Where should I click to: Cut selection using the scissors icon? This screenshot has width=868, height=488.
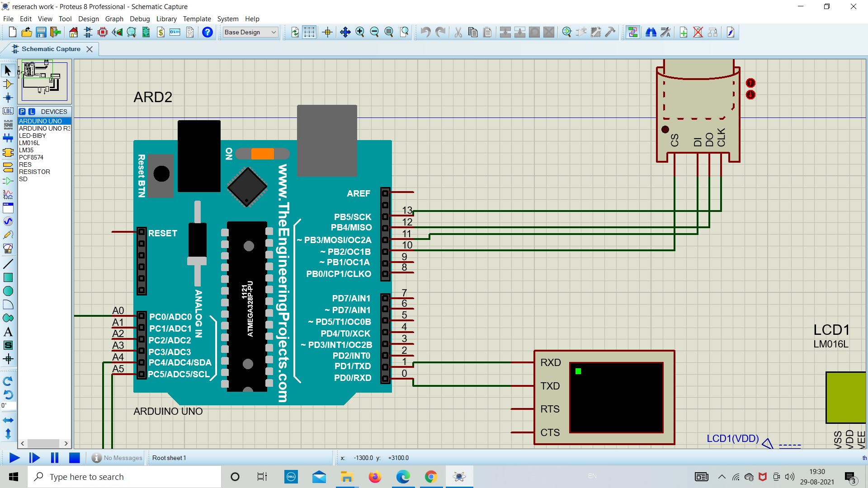458,32
